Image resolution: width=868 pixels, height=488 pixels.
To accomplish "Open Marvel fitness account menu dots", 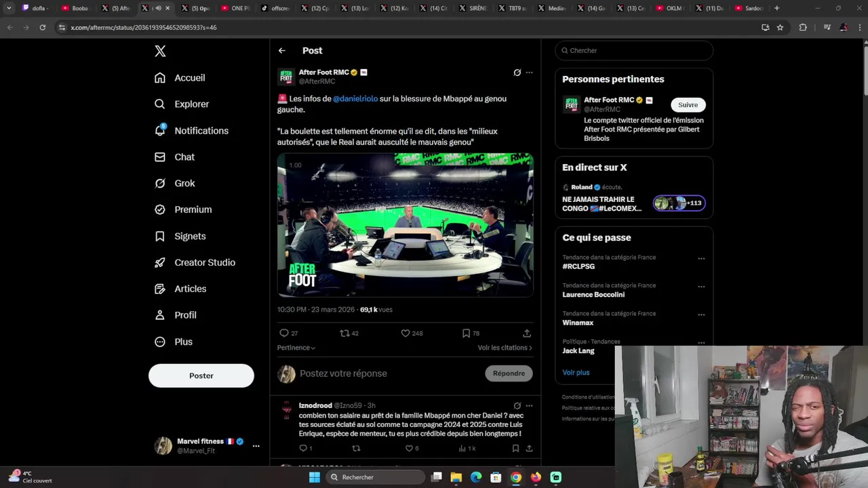I will pos(256,446).
